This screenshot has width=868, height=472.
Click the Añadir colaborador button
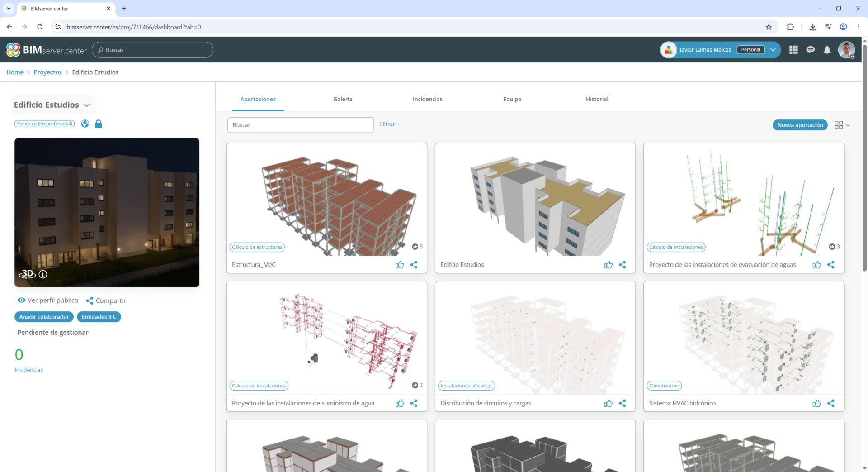(44, 317)
